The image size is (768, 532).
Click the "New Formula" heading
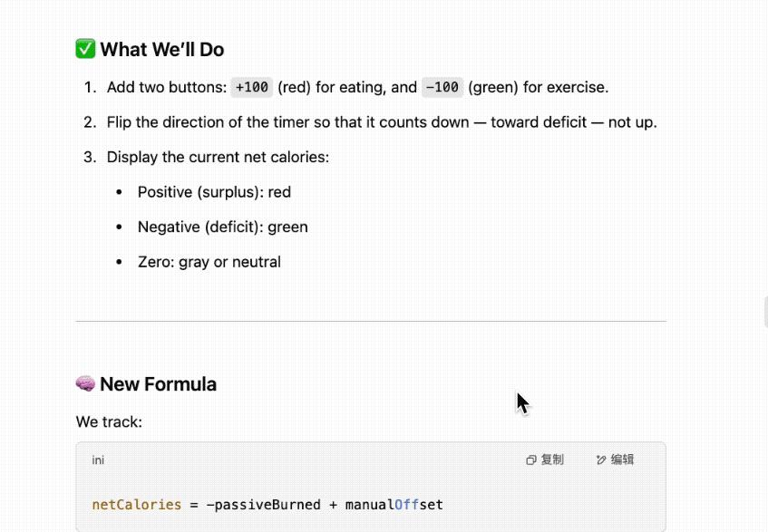[158, 384]
